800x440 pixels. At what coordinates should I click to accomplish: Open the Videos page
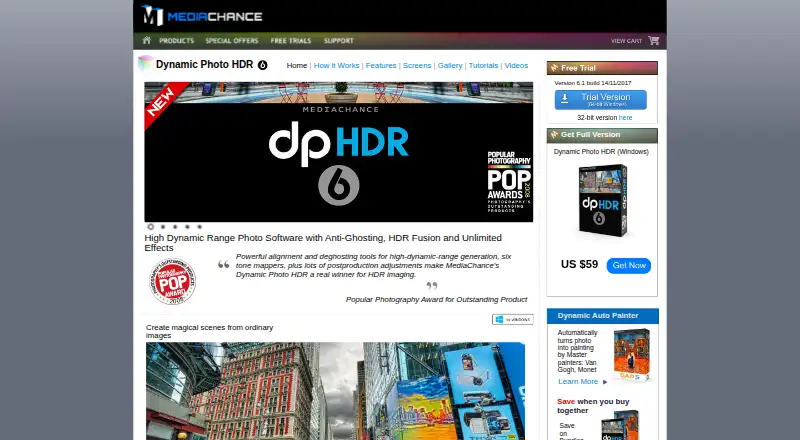pyautogui.click(x=516, y=65)
